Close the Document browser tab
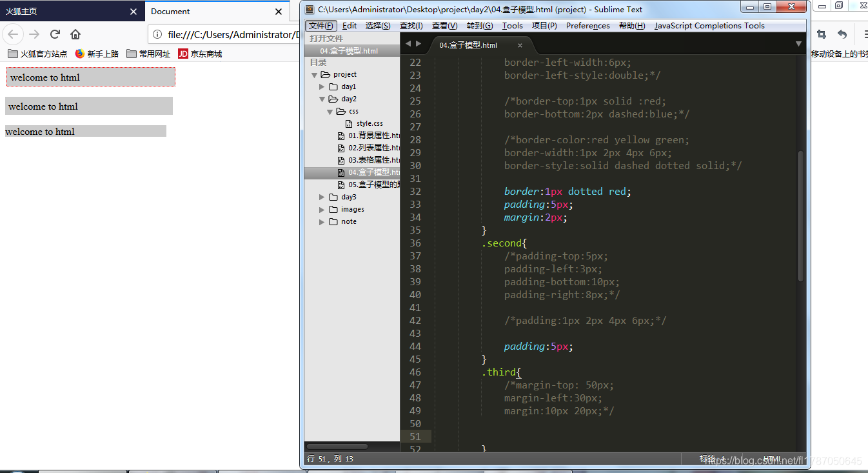This screenshot has width=868, height=473. coord(279,12)
